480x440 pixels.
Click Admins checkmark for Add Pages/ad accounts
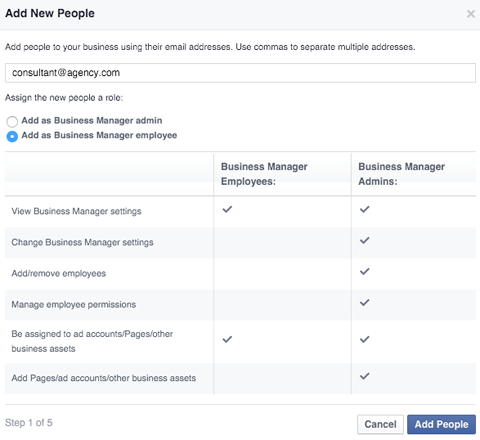(x=365, y=376)
